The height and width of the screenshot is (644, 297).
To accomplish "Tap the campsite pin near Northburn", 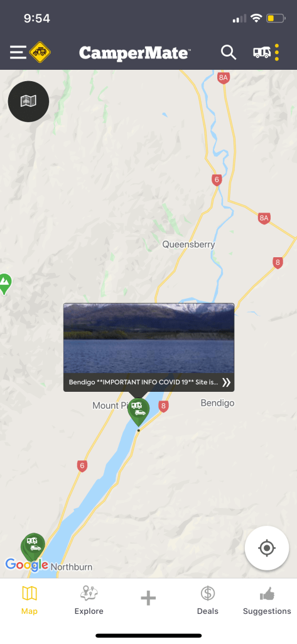I will (x=33, y=547).
